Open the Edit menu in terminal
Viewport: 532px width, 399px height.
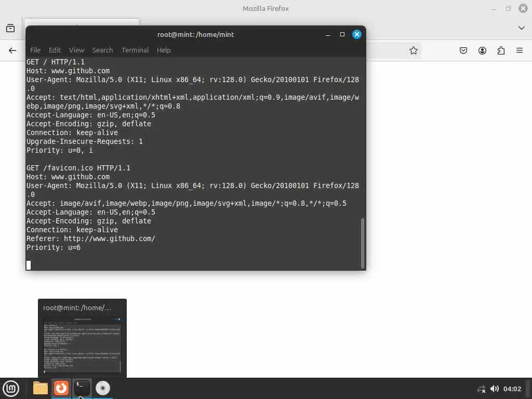tap(55, 50)
